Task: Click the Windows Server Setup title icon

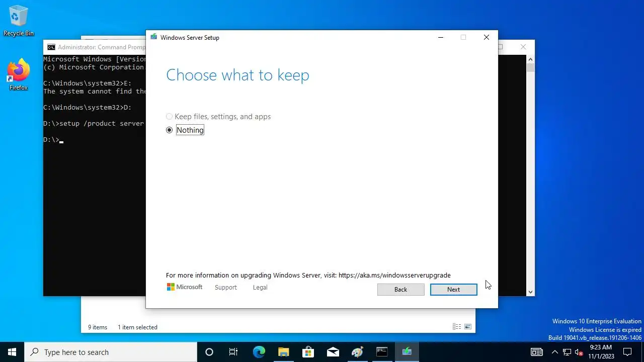Action: (x=154, y=37)
